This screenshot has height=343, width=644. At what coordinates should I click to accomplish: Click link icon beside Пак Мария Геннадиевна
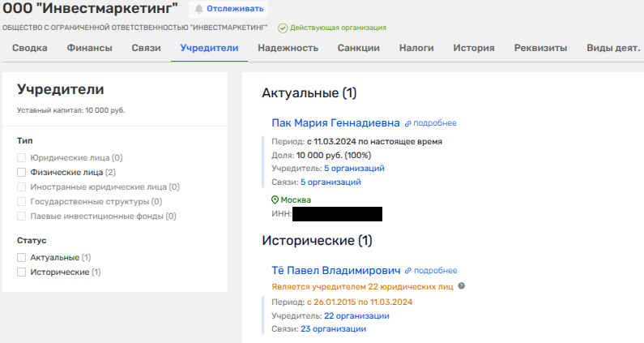coord(407,123)
